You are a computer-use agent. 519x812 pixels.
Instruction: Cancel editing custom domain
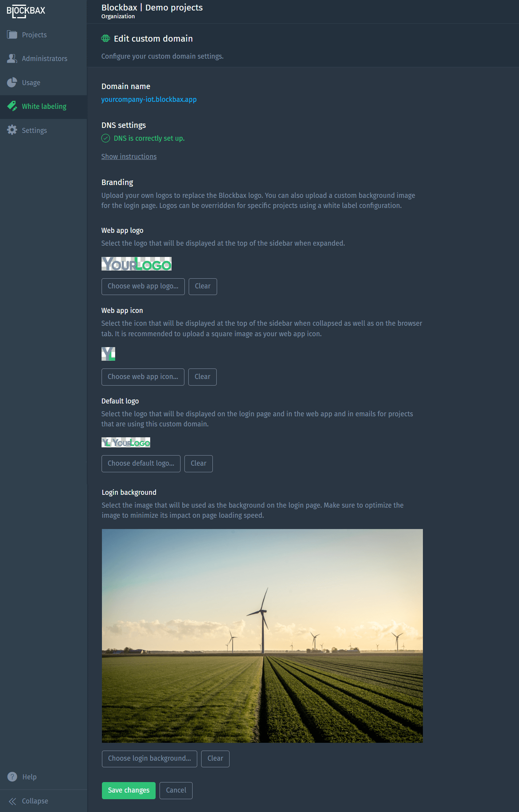176,791
